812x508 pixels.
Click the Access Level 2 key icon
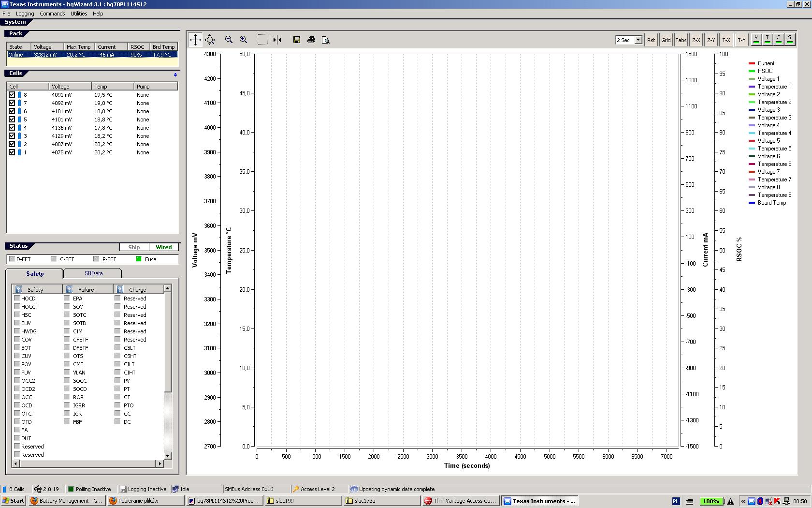click(296, 489)
